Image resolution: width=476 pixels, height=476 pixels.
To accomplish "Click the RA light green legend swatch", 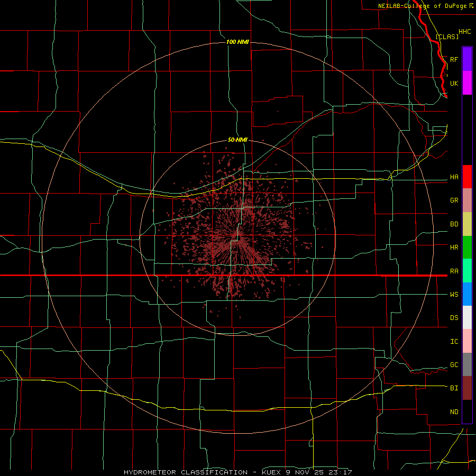I will [467, 271].
